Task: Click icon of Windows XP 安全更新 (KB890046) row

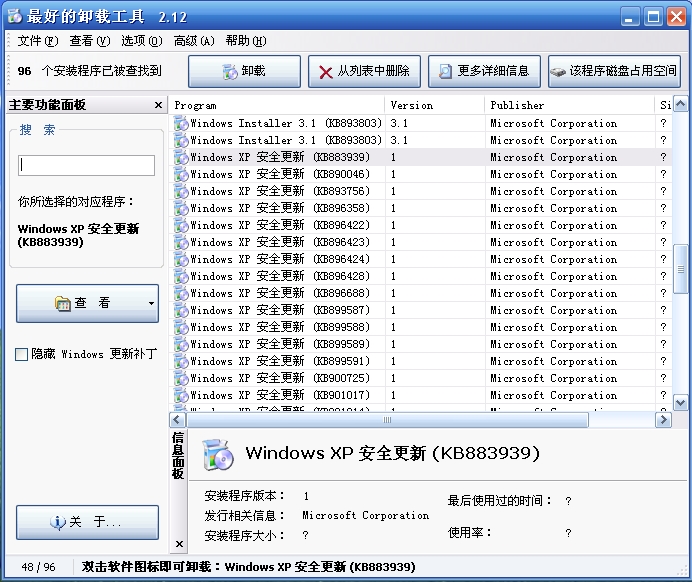Action: [181, 174]
